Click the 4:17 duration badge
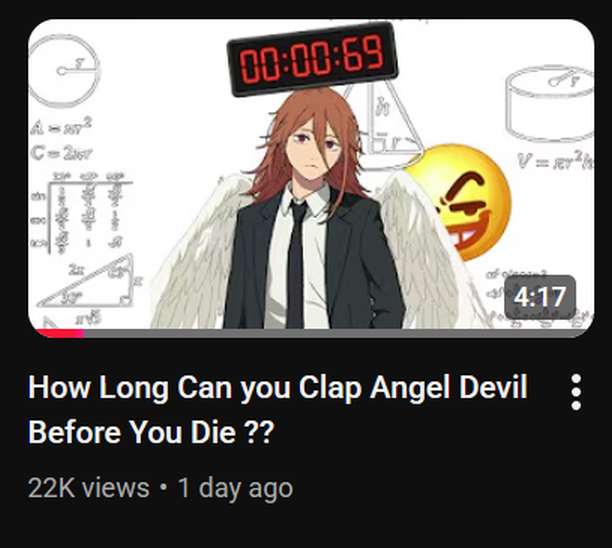The image size is (612, 548). pos(540,297)
